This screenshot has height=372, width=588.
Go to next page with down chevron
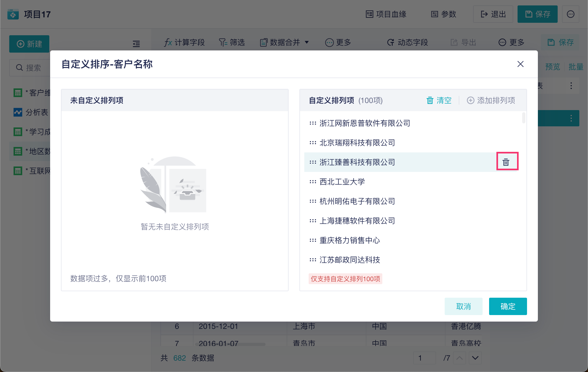pyautogui.click(x=475, y=358)
